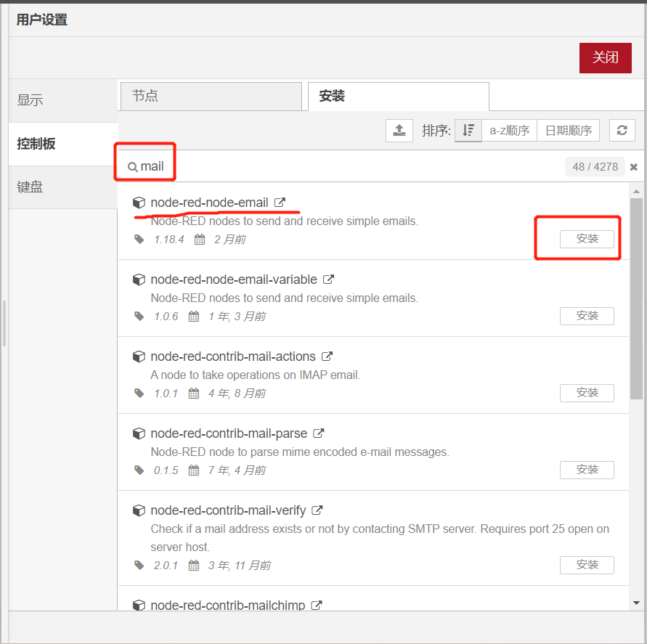Sort modules by date order

pyautogui.click(x=568, y=131)
